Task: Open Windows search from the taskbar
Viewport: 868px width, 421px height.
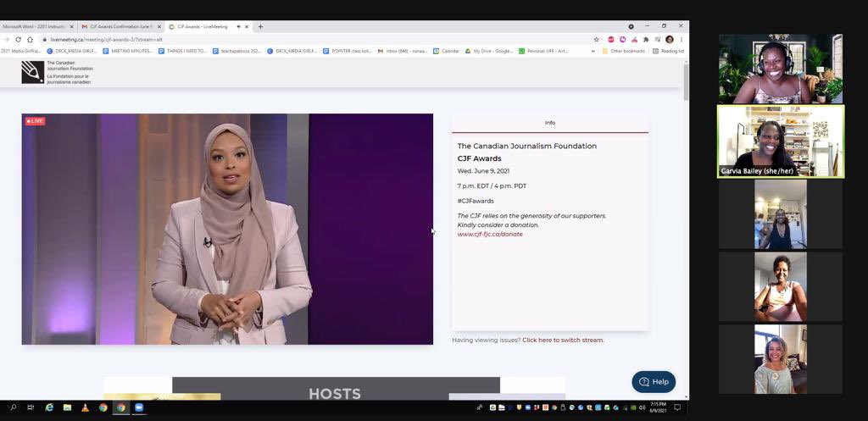Action: click(x=14, y=407)
